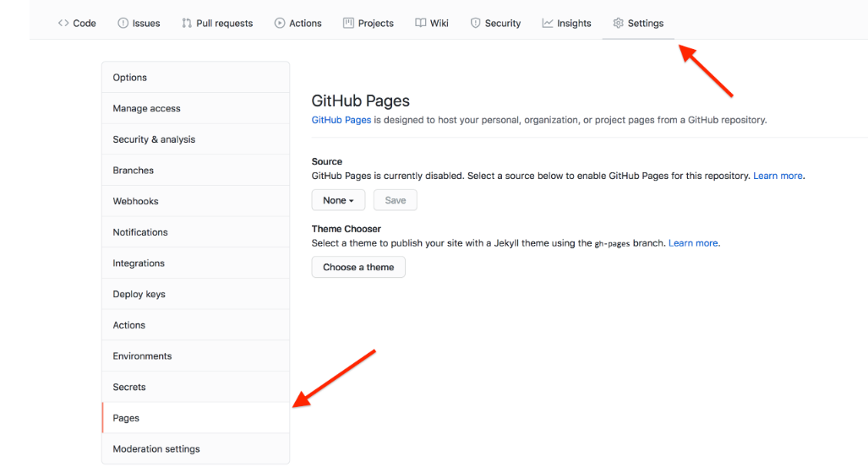Screen dimensions: 868x467
Task: Click the GitHub Pages heading
Action: 360,100
